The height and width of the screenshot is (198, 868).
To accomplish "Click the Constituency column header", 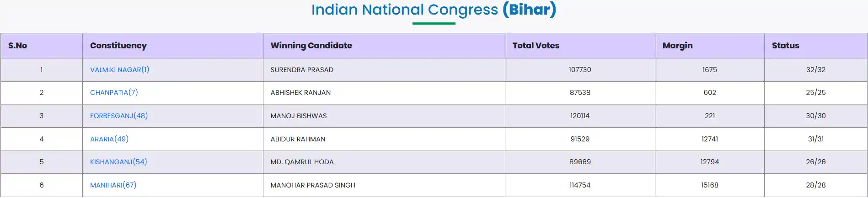I will [118, 46].
